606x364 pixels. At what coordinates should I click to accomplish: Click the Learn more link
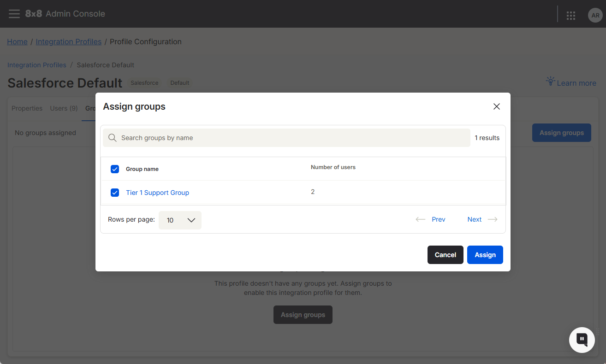576,83
